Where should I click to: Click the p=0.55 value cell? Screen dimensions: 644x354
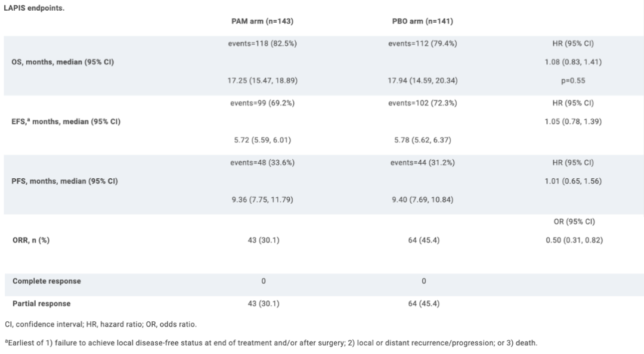click(x=573, y=81)
